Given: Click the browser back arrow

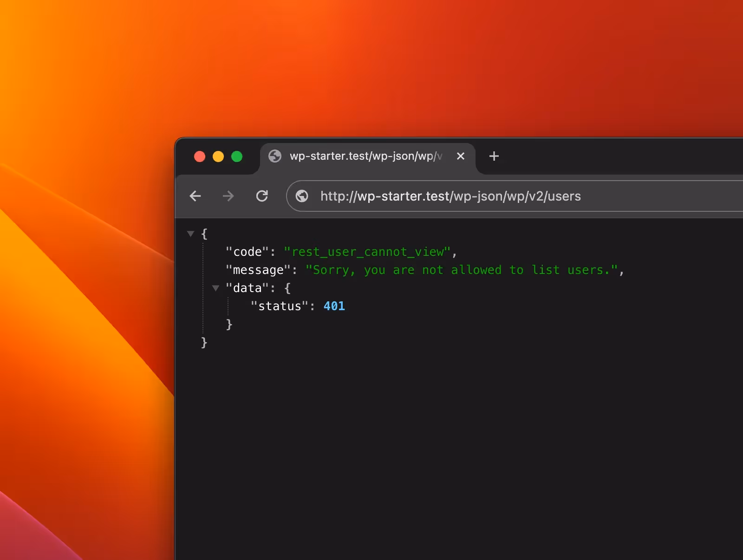Looking at the screenshot, I should pyautogui.click(x=196, y=196).
